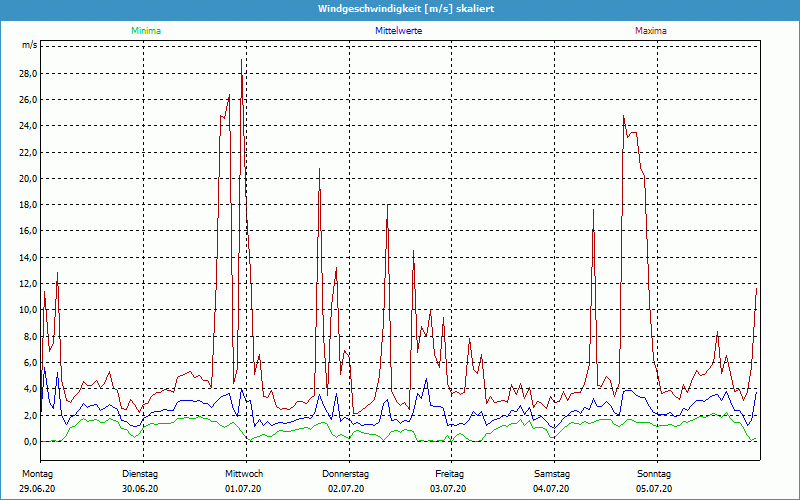Click the 2,0 y-axis value
The height and width of the screenshot is (500, 800).
30,415
